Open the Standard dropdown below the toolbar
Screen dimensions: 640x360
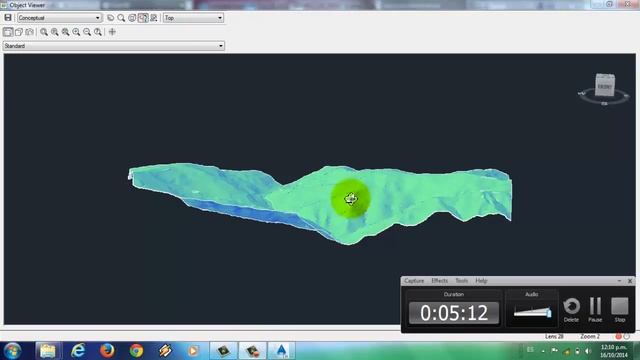pyautogui.click(x=114, y=46)
